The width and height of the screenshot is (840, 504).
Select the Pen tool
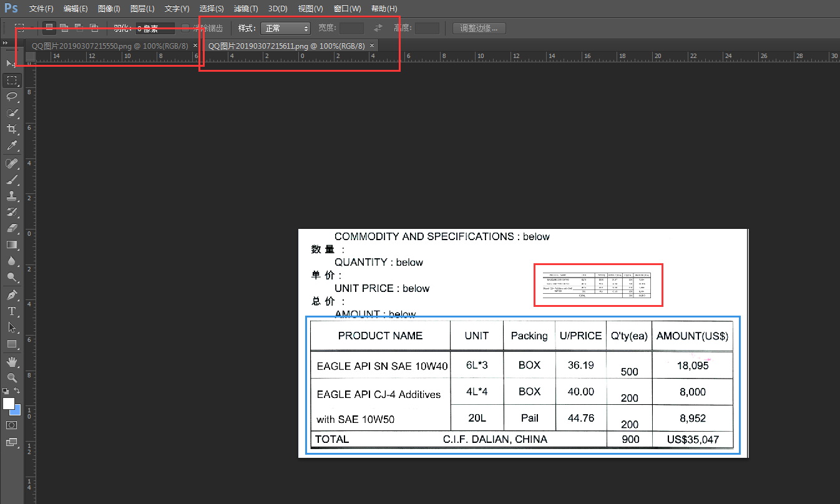[11, 294]
